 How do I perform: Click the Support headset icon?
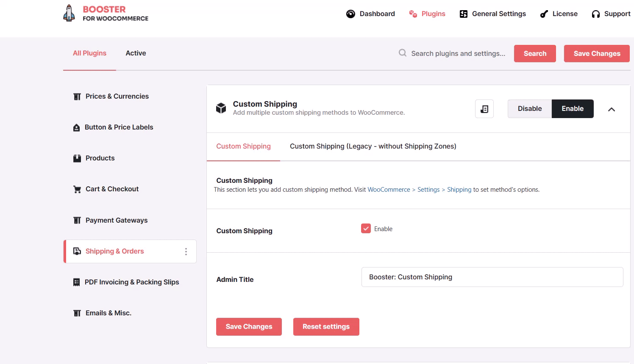[x=596, y=14]
